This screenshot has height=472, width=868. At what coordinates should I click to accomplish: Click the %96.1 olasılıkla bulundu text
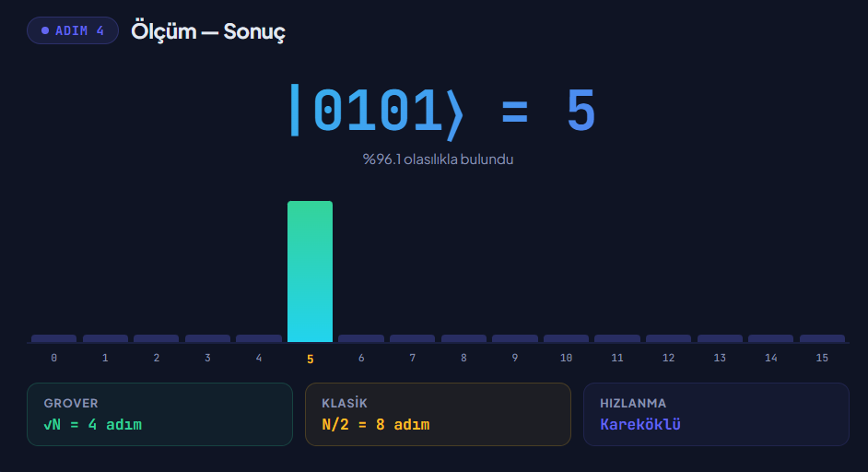(438, 159)
